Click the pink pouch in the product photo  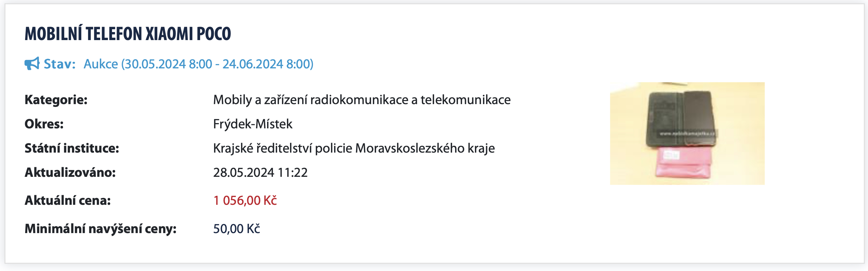(684, 164)
